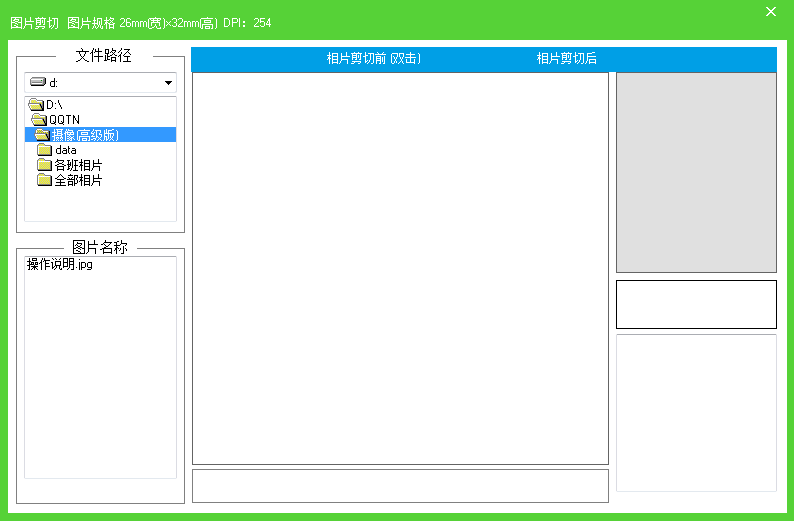The width and height of the screenshot is (794, 521).
Task: Click the text box below the canvas
Action: coord(400,486)
